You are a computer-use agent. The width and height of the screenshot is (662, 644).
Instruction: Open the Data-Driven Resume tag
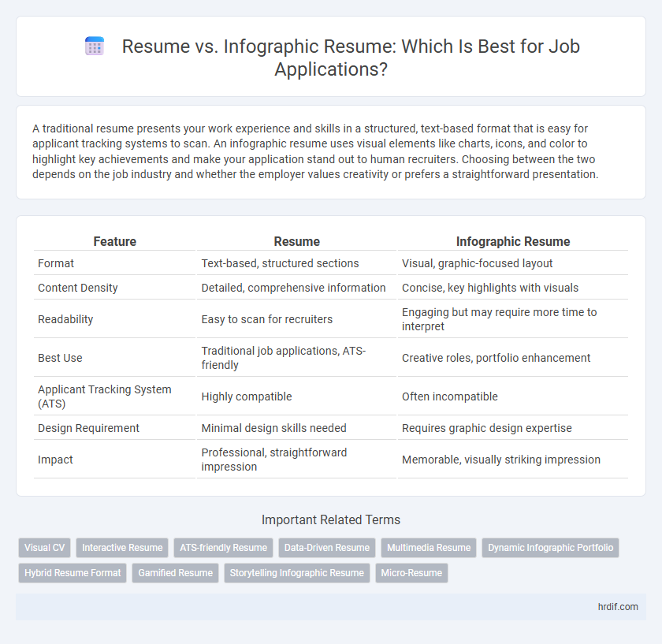pyautogui.click(x=327, y=548)
